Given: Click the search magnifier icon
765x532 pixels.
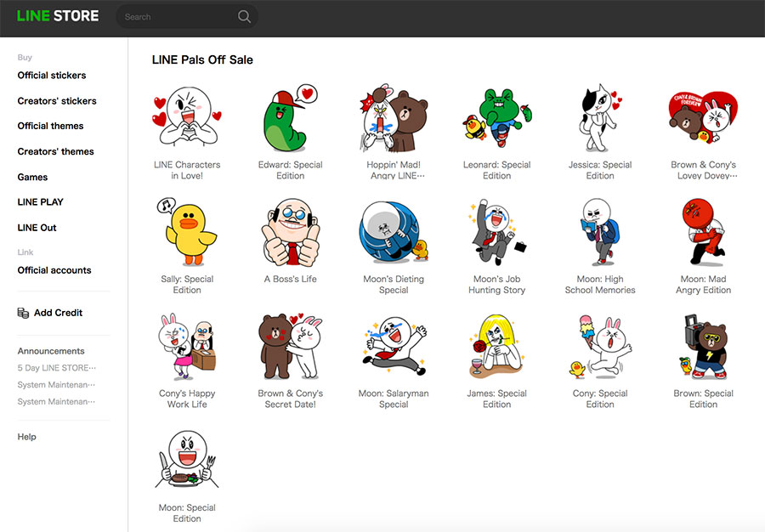Looking at the screenshot, I should 244,17.
